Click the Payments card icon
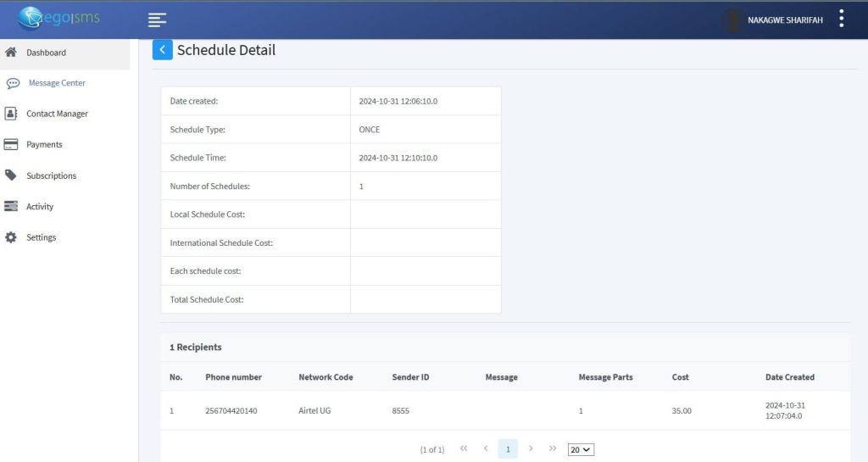 [x=11, y=145]
